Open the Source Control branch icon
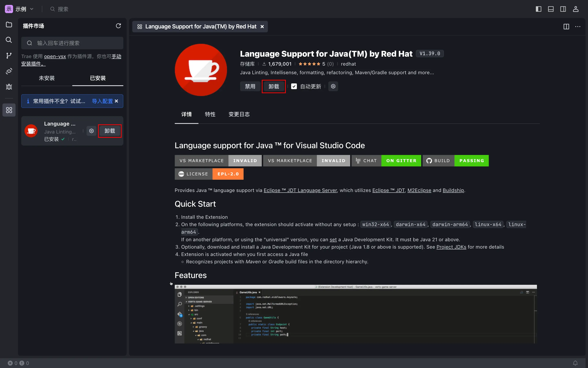The width and height of the screenshot is (588, 368). [x=9, y=55]
